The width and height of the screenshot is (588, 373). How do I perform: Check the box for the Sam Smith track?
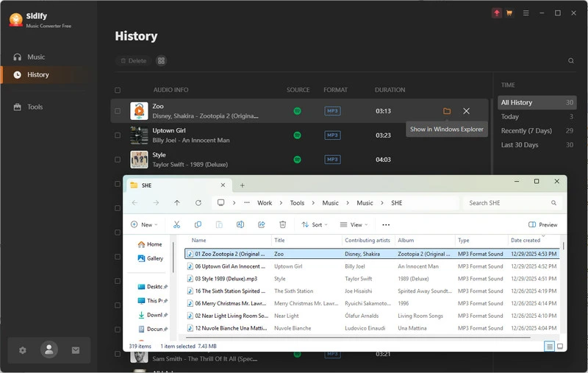pos(118,354)
